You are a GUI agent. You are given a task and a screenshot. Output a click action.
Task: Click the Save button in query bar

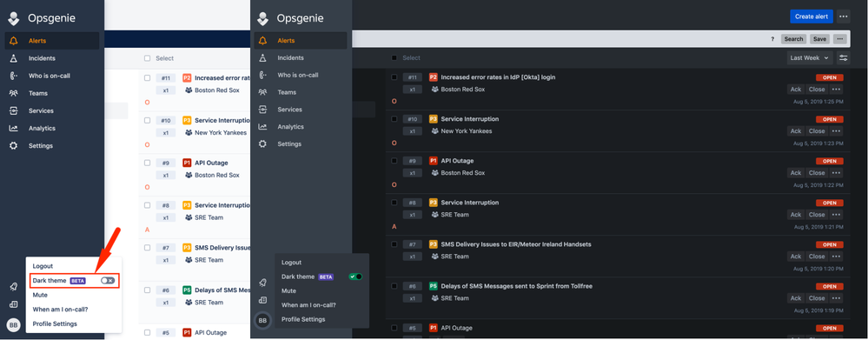pos(820,39)
